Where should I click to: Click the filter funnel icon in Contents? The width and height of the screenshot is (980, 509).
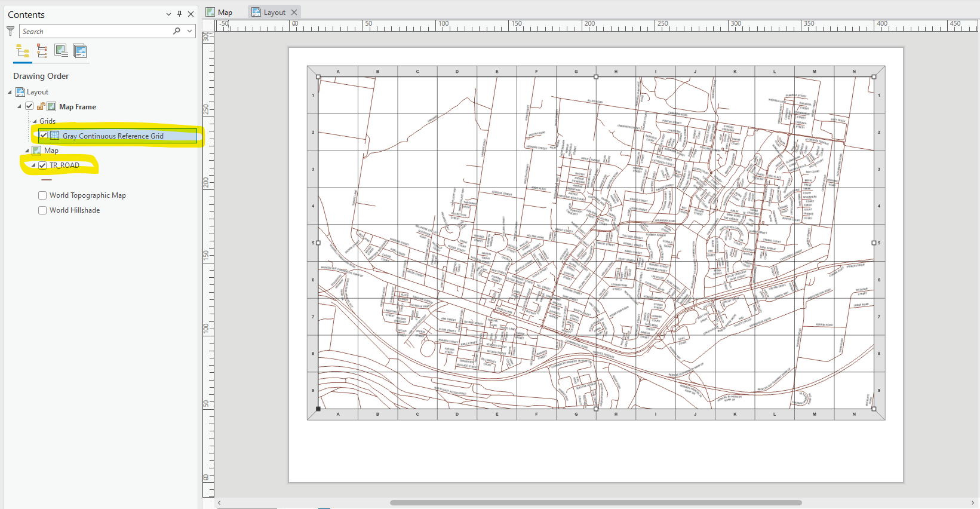coord(10,31)
